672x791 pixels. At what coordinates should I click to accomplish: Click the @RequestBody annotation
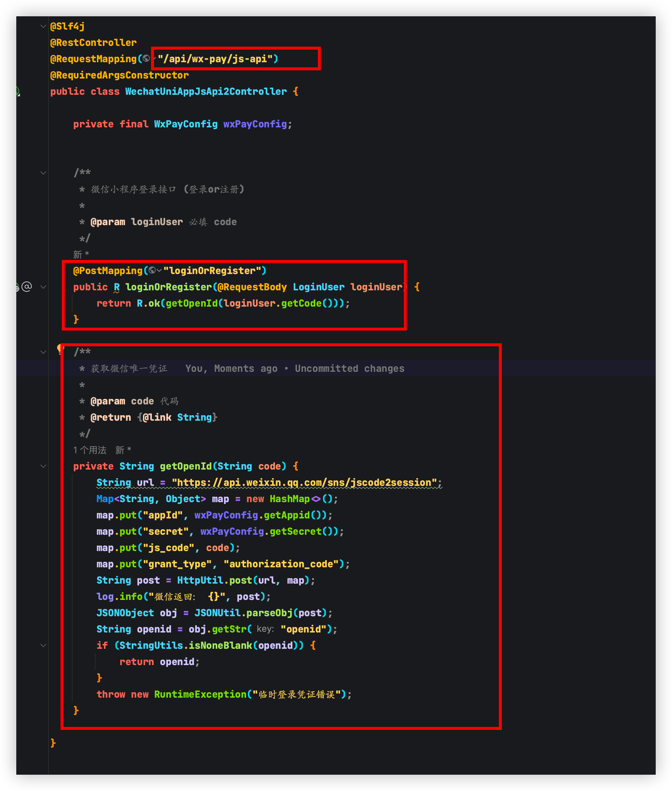[252, 287]
